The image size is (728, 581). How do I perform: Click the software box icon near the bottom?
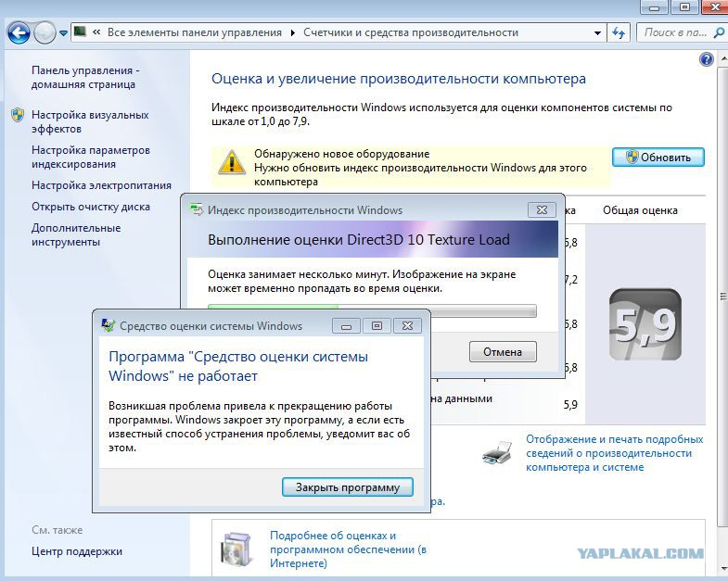(236, 549)
